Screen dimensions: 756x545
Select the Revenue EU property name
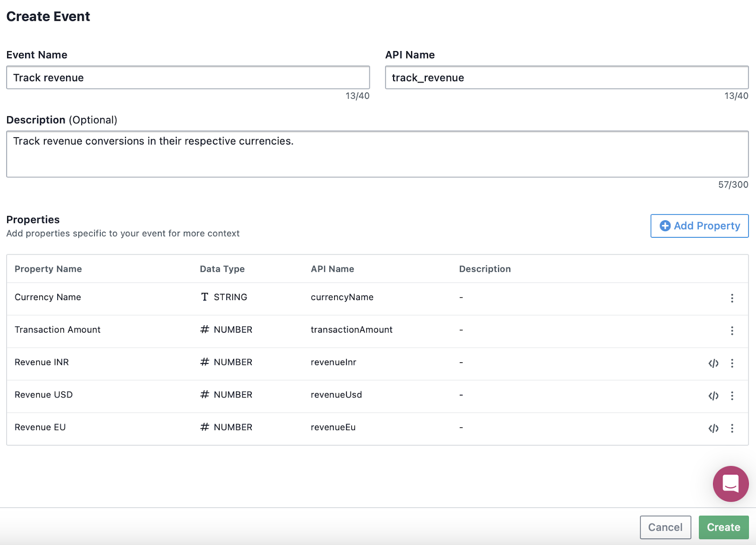(x=40, y=427)
